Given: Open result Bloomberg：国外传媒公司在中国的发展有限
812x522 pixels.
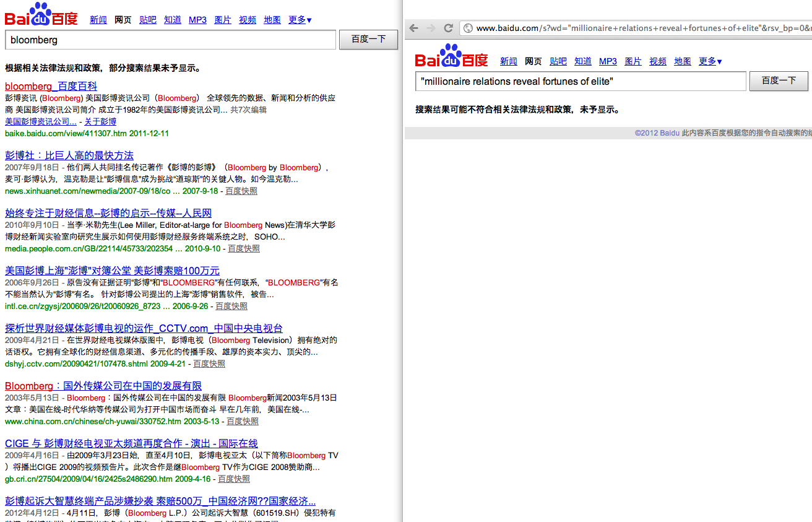Looking at the screenshot, I should tap(103, 386).
